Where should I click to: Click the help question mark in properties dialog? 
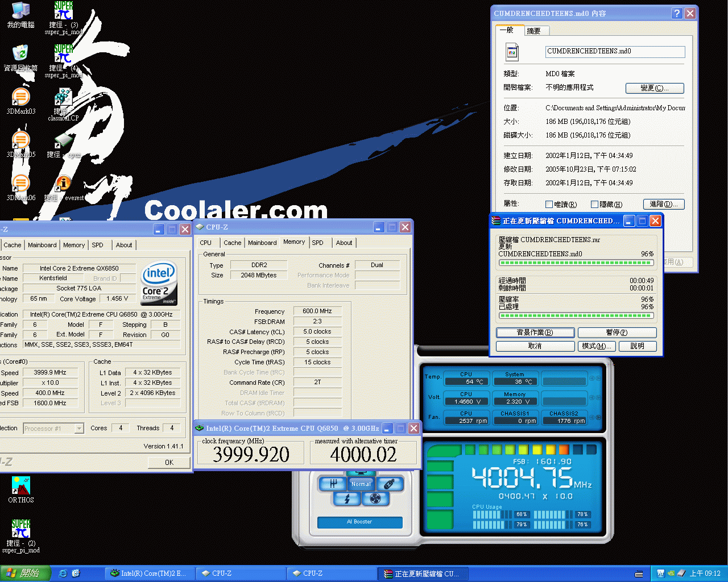click(x=677, y=13)
